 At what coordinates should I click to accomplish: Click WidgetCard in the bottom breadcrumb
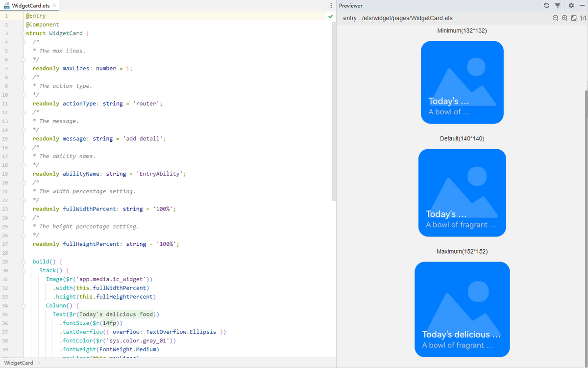pyautogui.click(x=19, y=363)
